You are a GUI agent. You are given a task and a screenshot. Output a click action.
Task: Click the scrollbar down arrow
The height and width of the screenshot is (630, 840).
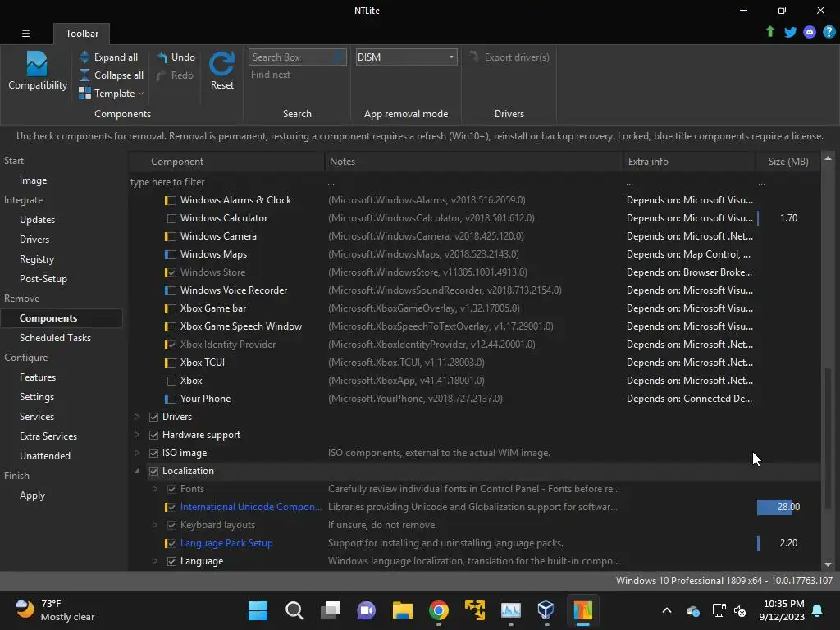(829, 564)
